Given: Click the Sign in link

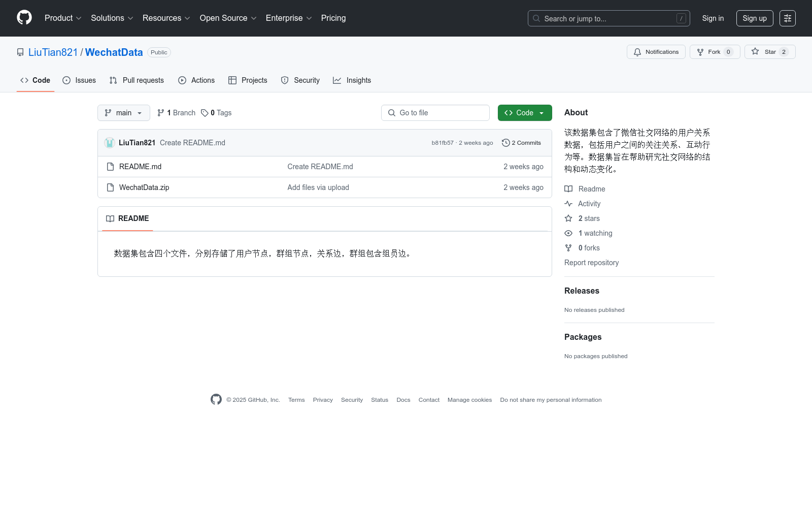Looking at the screenshot, I should pyautogui.click(x=713, y=18).
